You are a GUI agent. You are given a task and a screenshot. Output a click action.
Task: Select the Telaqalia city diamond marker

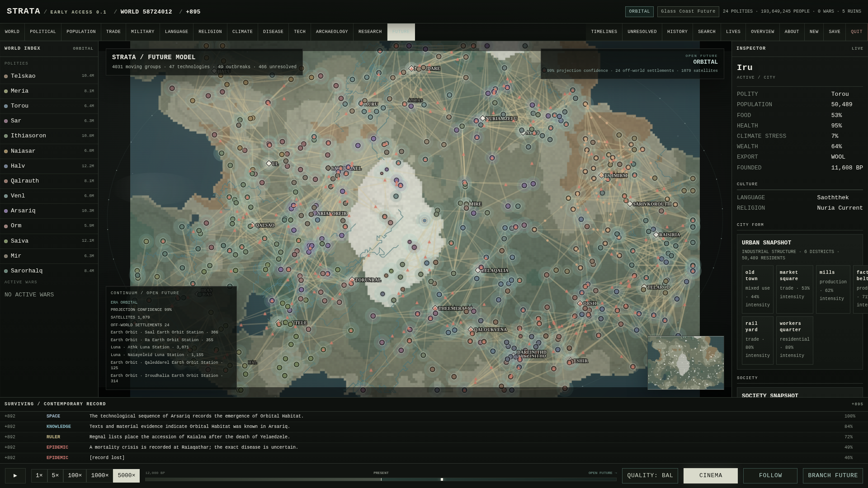tap(478, 270)
